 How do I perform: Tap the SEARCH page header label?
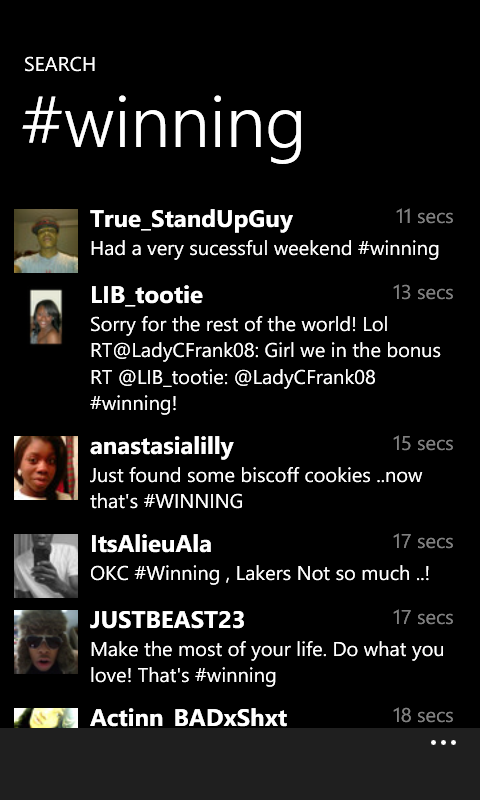pyautogui.click(x=60, y=64)
